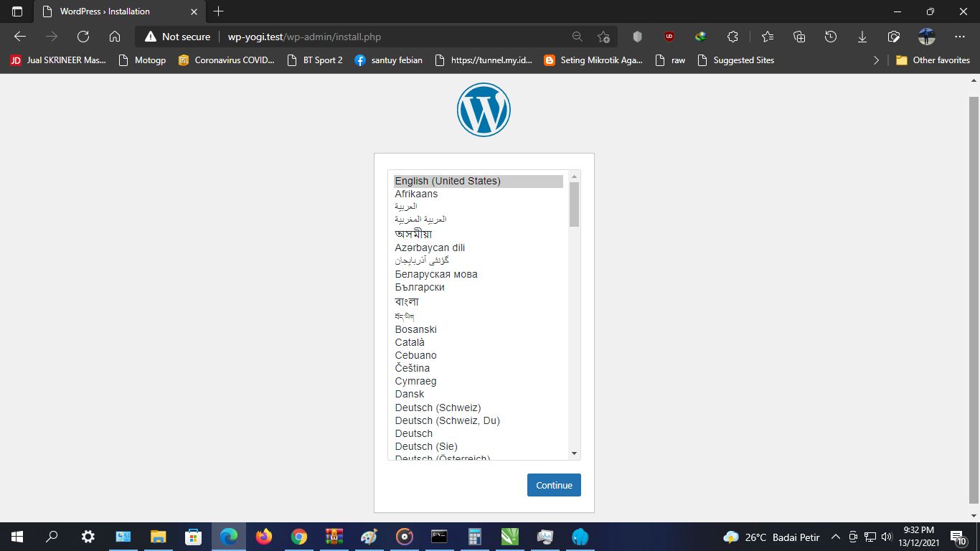The height and width of the screenshot is (551, 980).
Task: Open the uBlock Origin extension icon
Action: (669, 37)
